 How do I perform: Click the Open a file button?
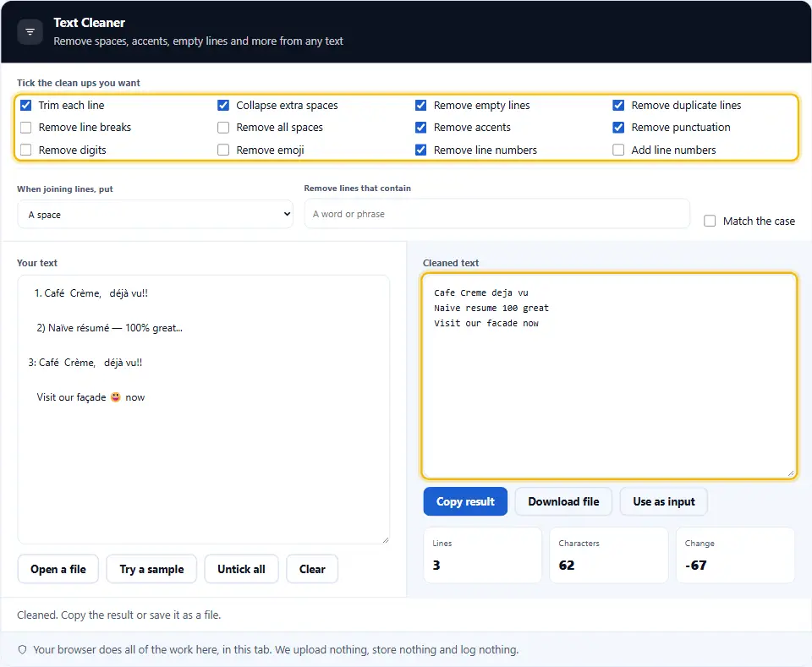(x=58, y=569)
